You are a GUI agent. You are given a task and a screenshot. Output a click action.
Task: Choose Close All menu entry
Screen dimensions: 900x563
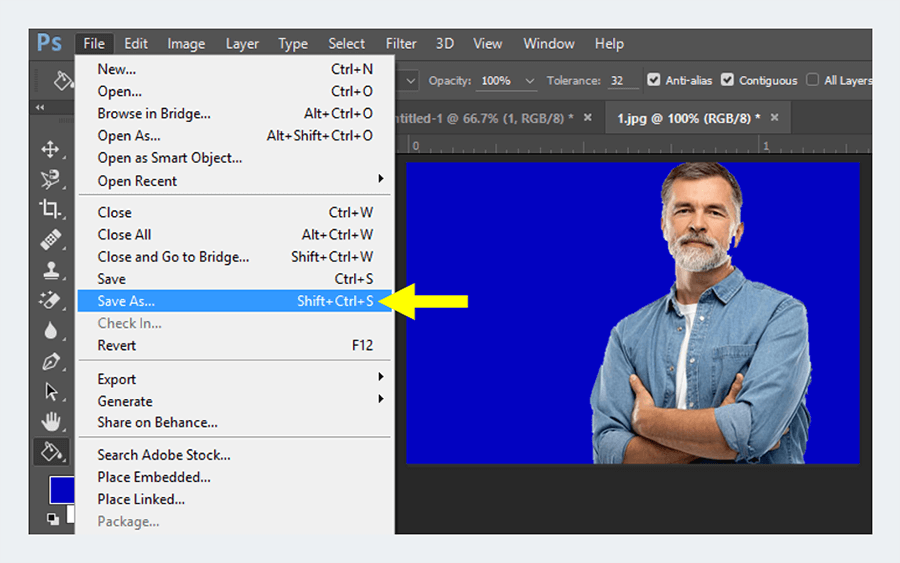(x=235, y=235)
